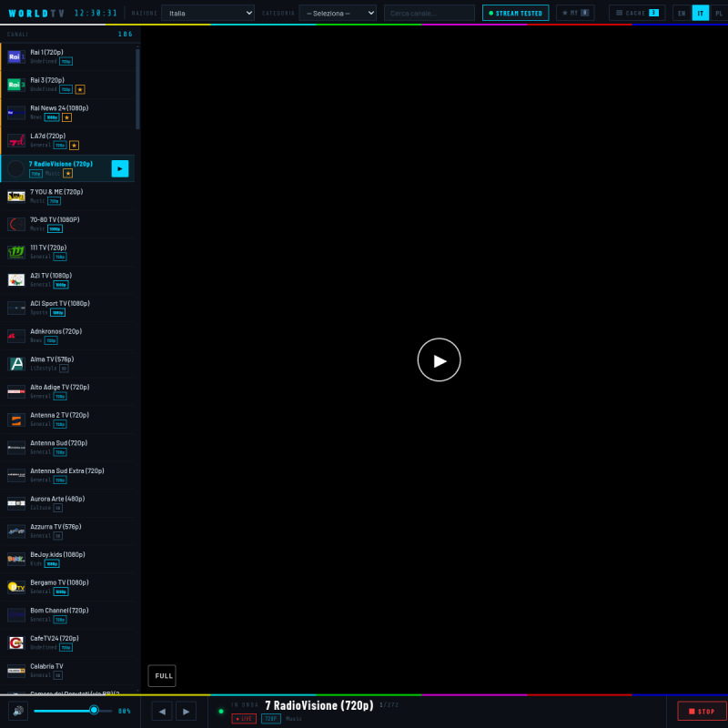Toggle favorite star on 7 RadioVisione row
The height and width of the screenshot is (728, 728).
point(67,173)
